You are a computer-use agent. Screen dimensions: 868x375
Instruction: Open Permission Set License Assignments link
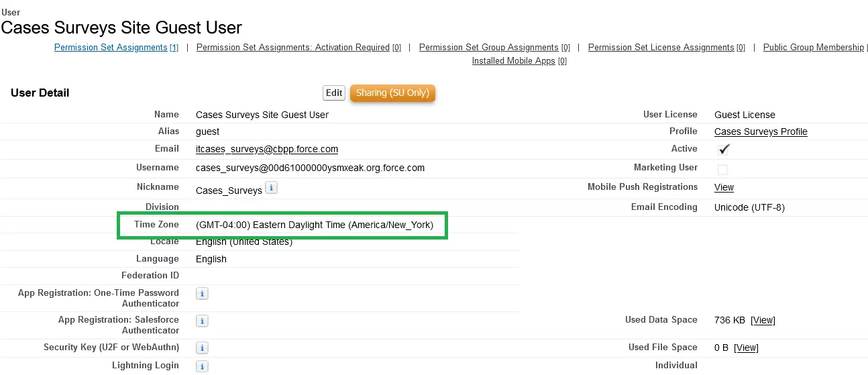coord(666,48)
